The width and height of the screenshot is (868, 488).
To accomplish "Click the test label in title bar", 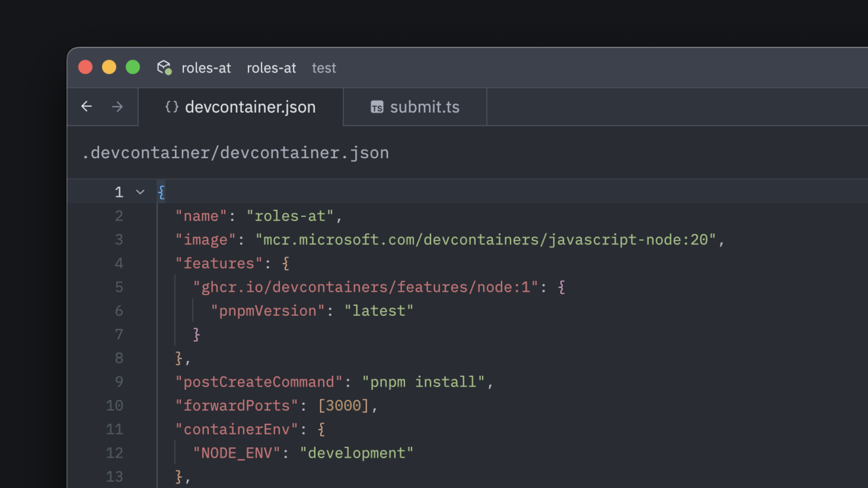I will [324, 68].
